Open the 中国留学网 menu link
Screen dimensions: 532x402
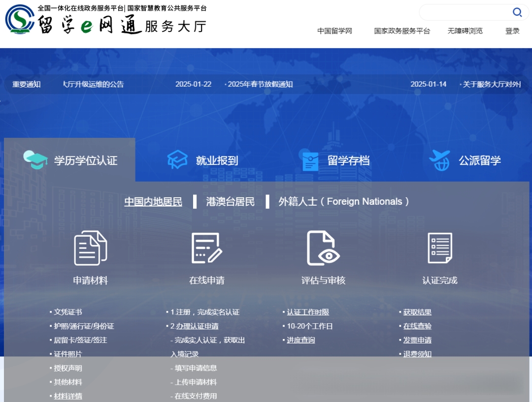pyautogui.click(x=335, y=31)
